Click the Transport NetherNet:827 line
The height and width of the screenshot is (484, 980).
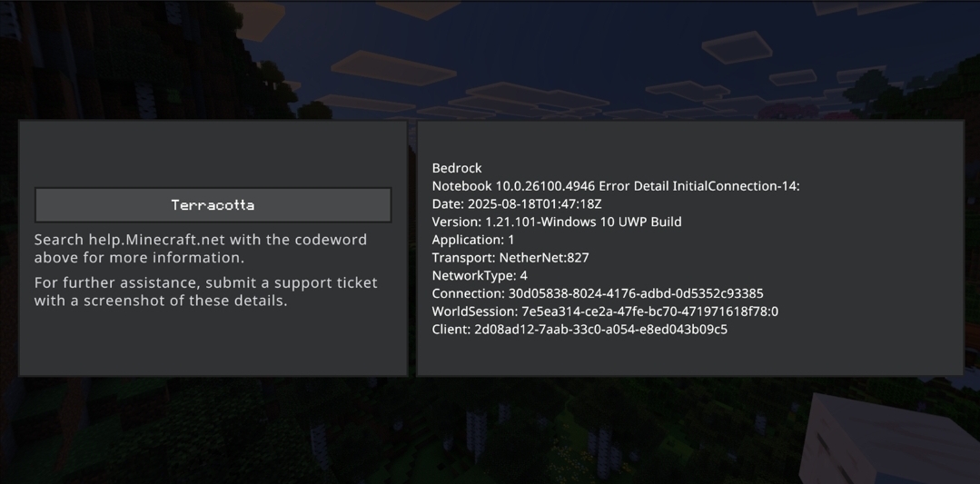pos(510,258)
